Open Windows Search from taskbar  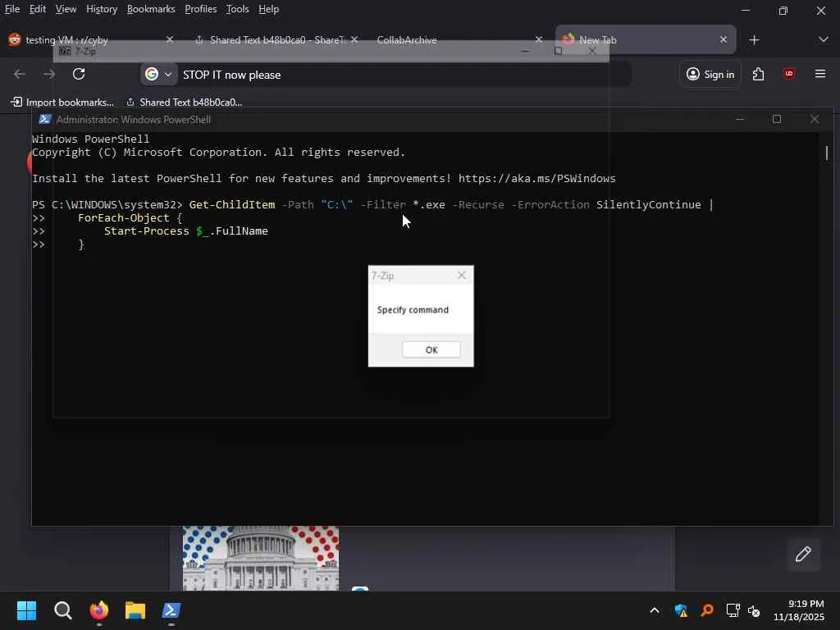(x=62, y=610)
